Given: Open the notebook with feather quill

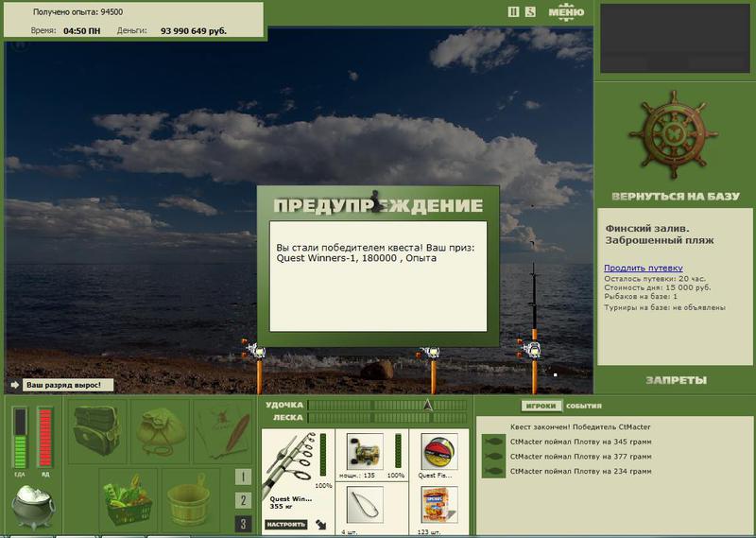Looking at the screenshot, I should 223,431.
